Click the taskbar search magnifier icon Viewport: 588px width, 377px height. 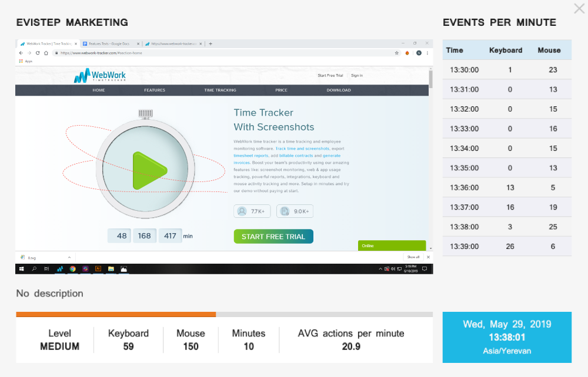click(x=34, y=269)
